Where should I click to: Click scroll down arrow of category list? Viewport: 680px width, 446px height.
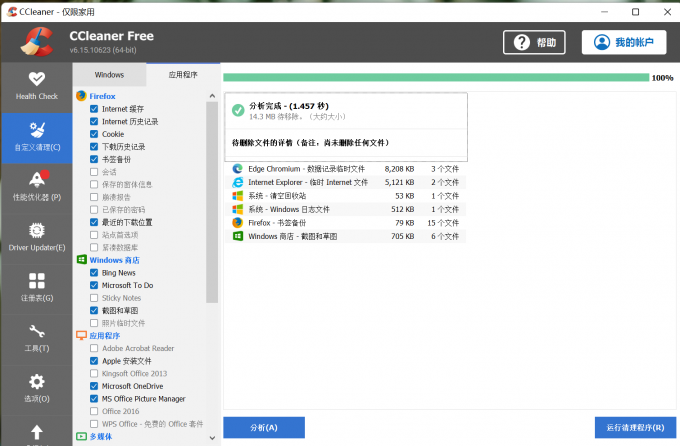pos(212,438)
